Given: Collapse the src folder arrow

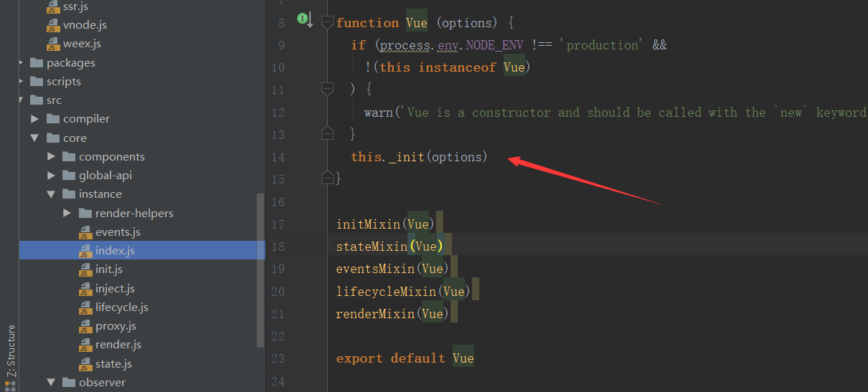Looking at the screenshot, I should click(x=19, y=100).
